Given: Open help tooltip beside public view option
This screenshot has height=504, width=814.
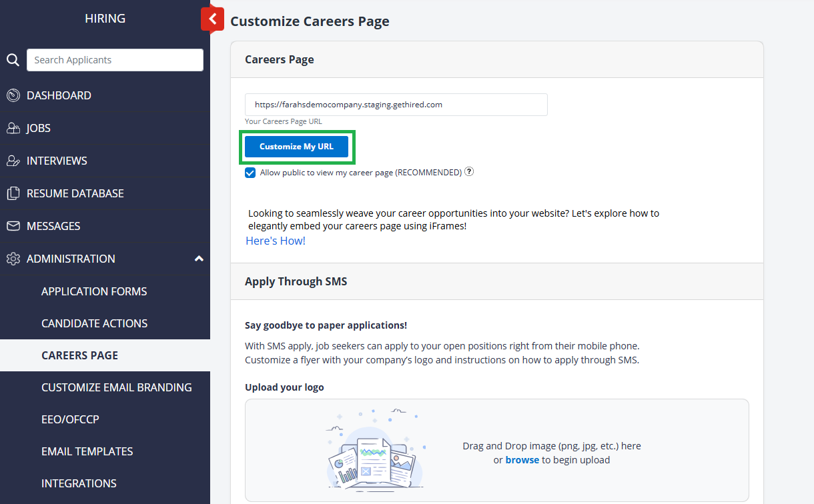Looking at the screenshot, I should [x=469, y=172].
